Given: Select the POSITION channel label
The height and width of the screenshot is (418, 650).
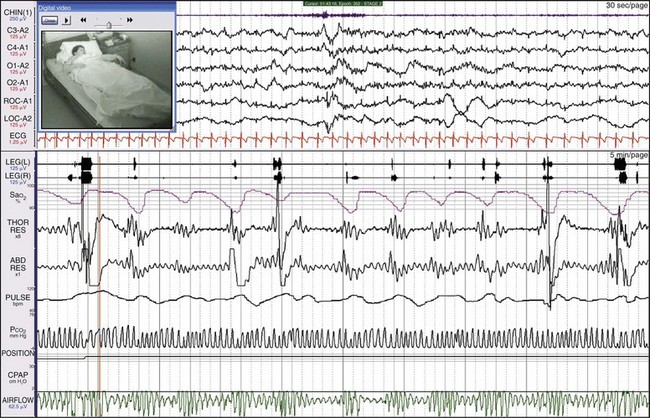Looking at the screenshot, I should point(19,353).
